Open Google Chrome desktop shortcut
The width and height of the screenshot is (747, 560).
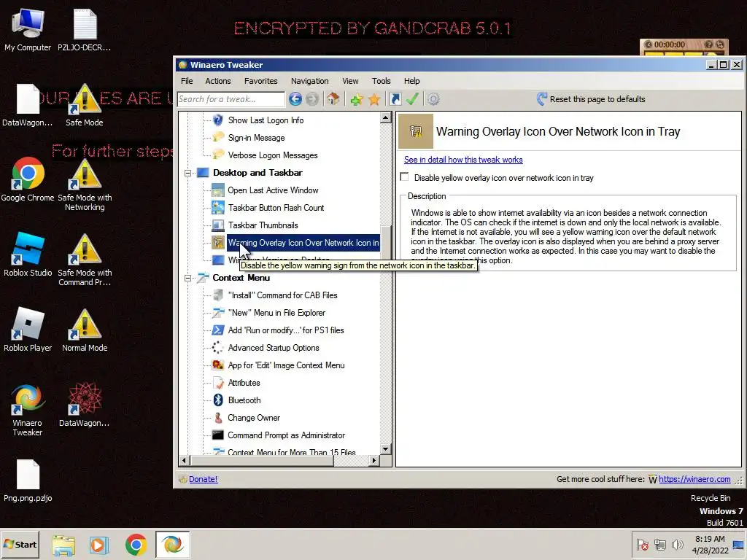pos(28,179)
